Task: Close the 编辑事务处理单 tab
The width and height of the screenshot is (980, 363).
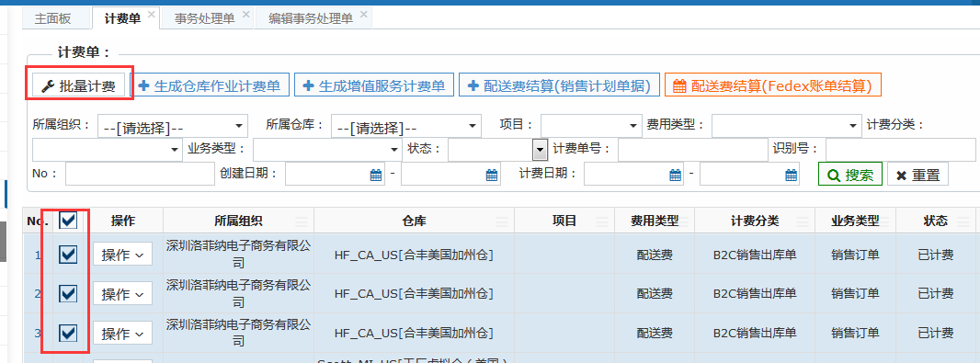Action: (363, 15)
